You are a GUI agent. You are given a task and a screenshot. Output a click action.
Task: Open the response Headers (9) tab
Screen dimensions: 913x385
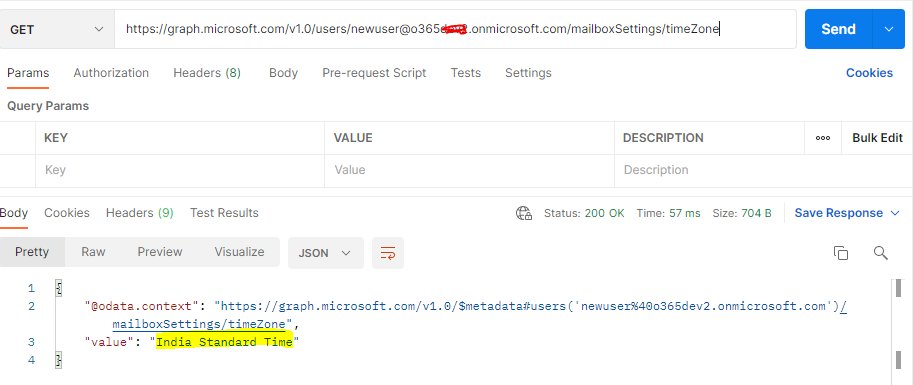140,213
